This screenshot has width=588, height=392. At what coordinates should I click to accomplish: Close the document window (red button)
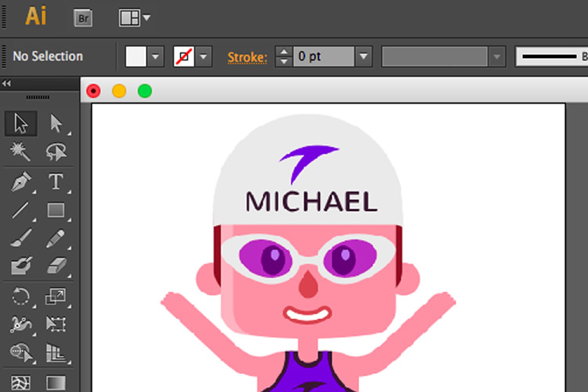click(93, 91)
